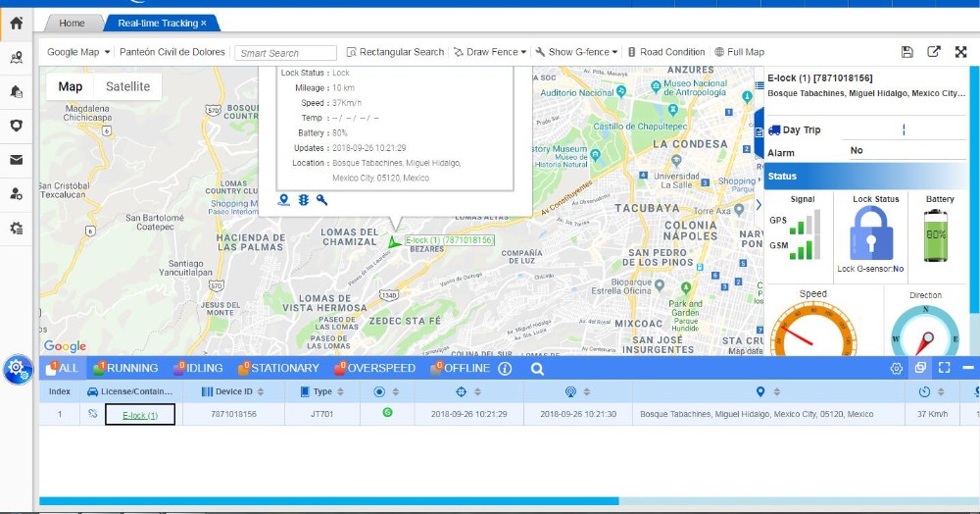Toggle Road Condition overlay

tap(666, 52)
